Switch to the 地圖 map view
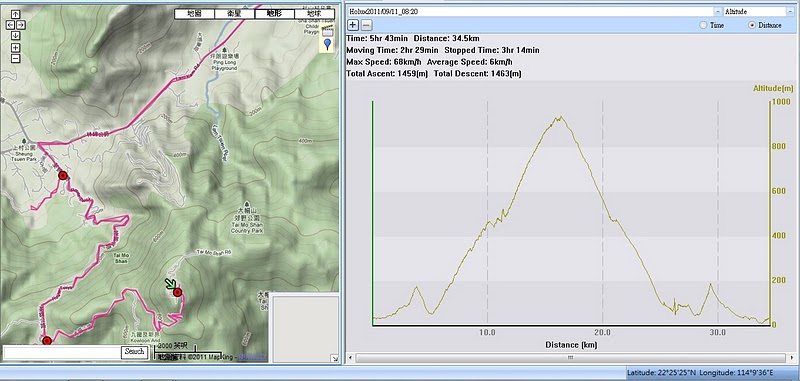The image size is (800, 381). click(x=194, y=14)
